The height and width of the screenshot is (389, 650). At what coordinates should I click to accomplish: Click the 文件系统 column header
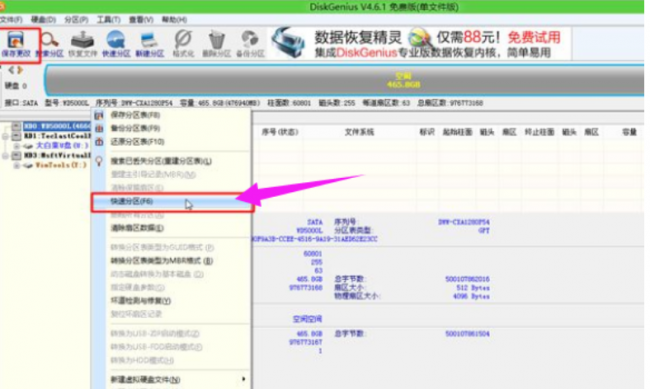click(x=359, y=132)
